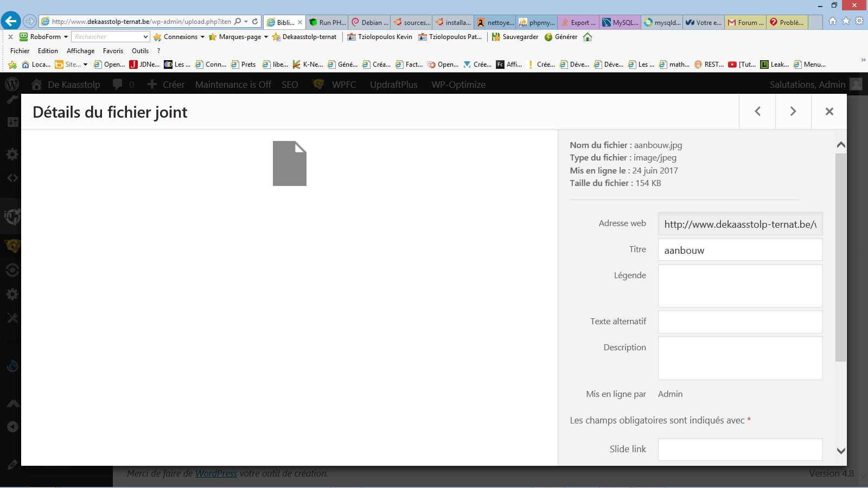The image size is (868, 488).
Task: Refresh the page using reload icon
Action: coord(255,22)
